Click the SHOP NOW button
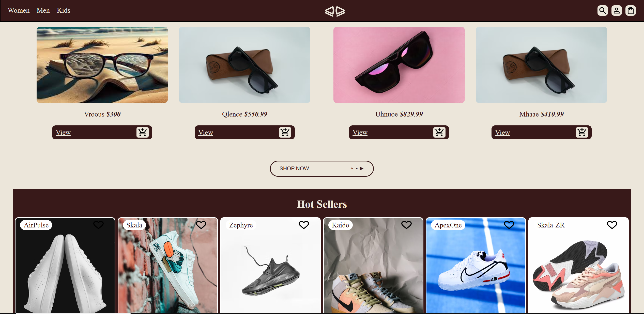The image size is (644, 314). (x=322, y=169)
